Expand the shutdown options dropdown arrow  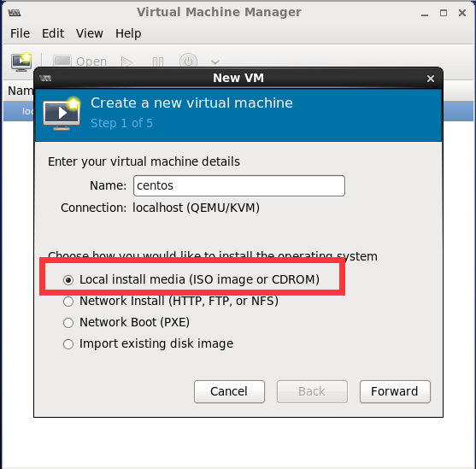[215, 62]
